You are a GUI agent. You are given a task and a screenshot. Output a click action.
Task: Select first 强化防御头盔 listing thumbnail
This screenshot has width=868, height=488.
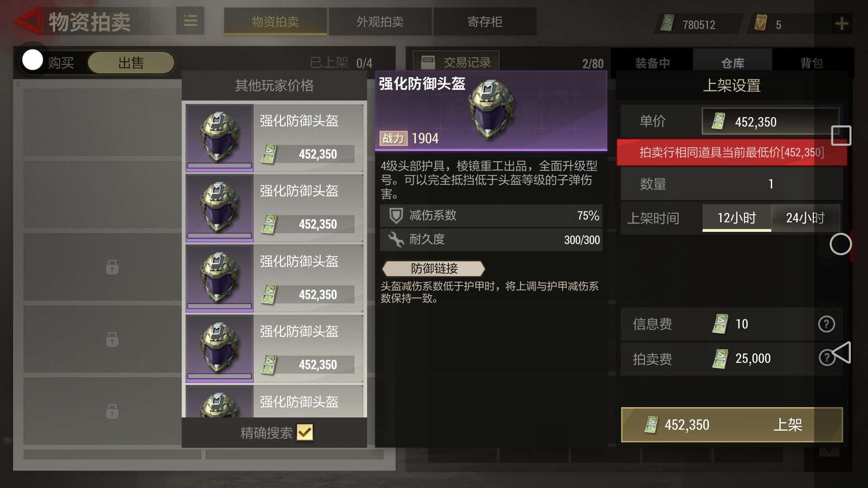tap(219, 137)
